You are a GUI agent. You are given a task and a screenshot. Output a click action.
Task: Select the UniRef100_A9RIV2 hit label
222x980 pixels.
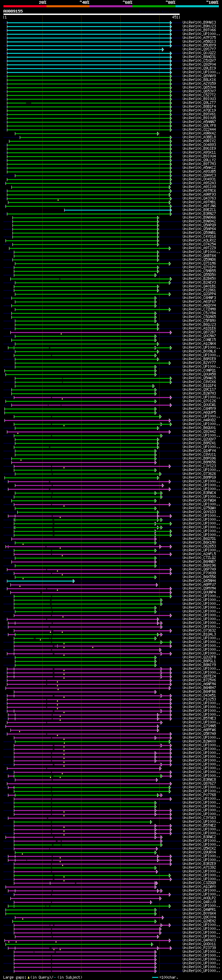(199, 141)
